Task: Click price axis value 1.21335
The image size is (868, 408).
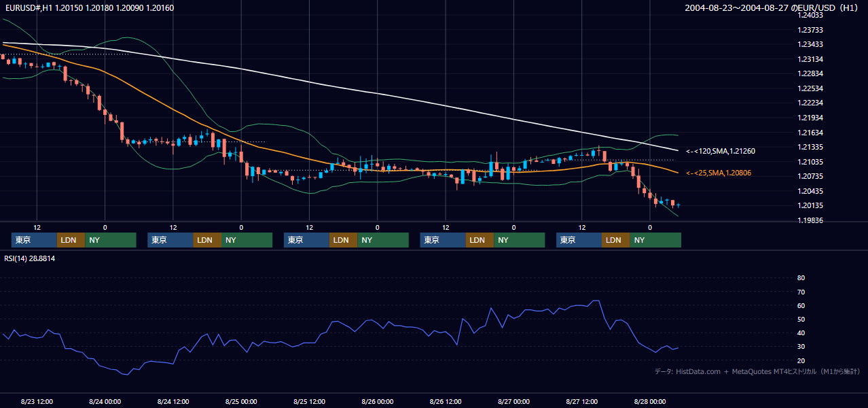Action: [810, 147]
